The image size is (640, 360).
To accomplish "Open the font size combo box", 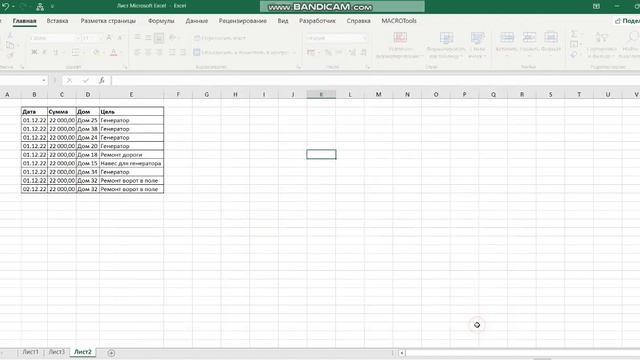I will 92,38.
